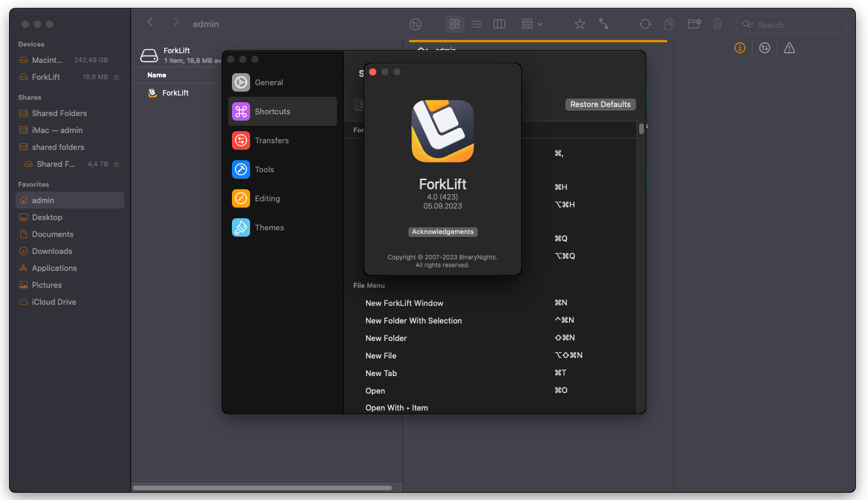The image size is (868, 500).
Task: Switch to list view
Action: 477,24
